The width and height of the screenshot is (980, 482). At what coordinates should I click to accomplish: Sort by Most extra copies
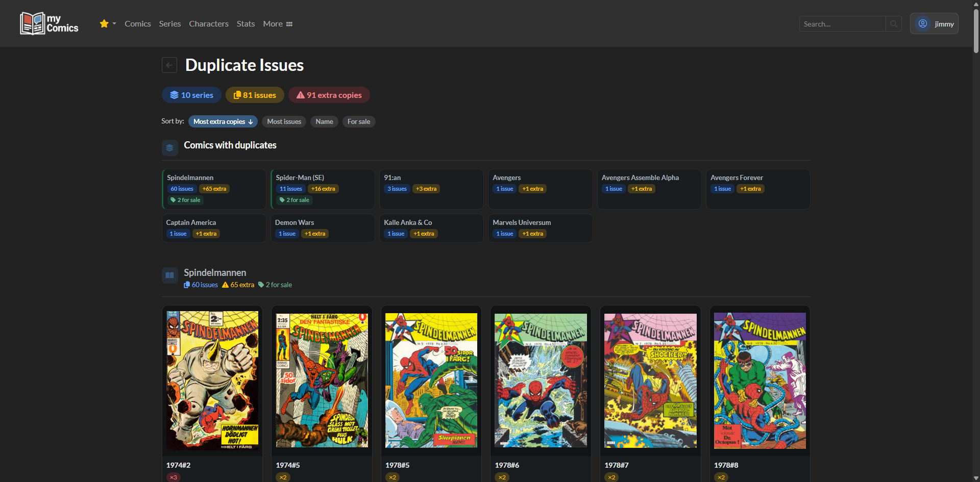click(x=223, y=121)
